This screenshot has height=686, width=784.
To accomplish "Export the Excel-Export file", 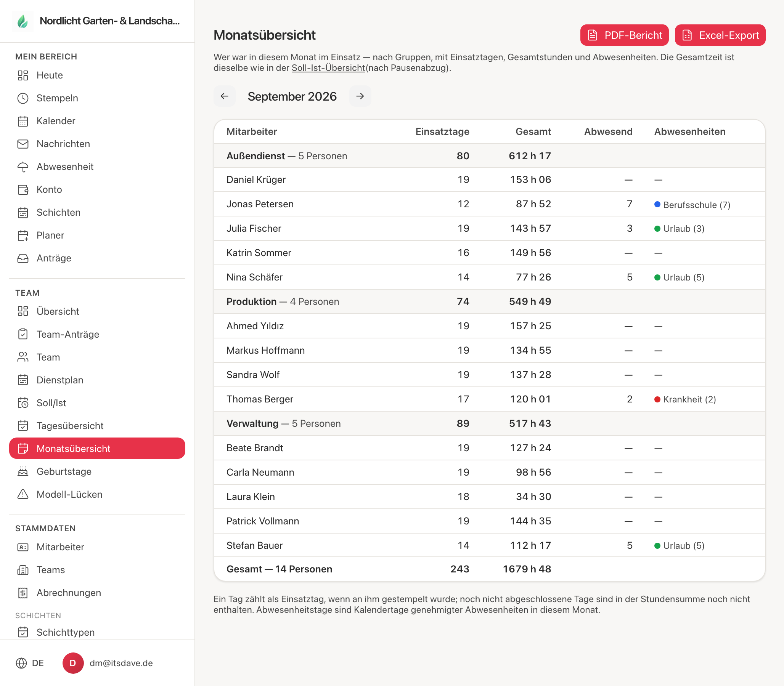I will coord(720,35).
